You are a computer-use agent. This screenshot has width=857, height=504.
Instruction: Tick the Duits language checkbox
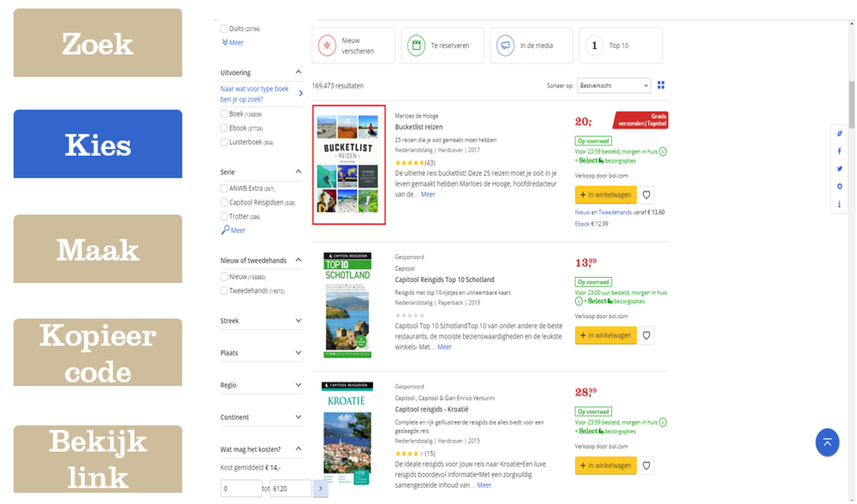click(224, 29)
